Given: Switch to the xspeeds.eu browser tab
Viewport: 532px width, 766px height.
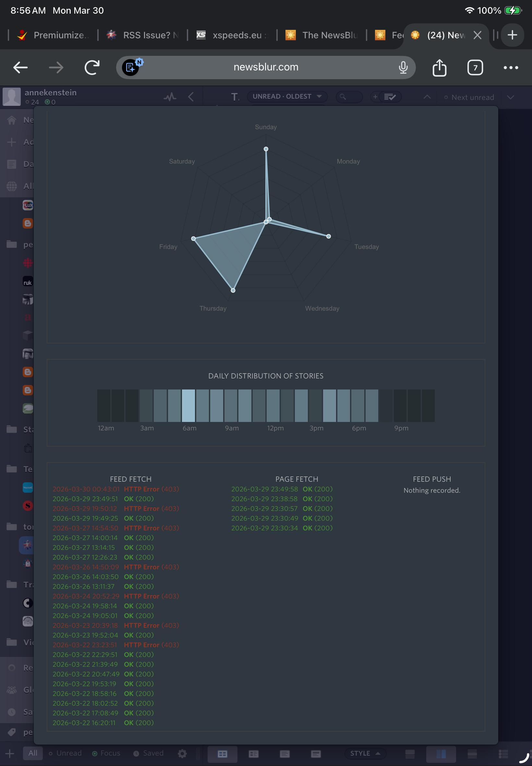Looking at the screenshot, I should click(232, 35).
